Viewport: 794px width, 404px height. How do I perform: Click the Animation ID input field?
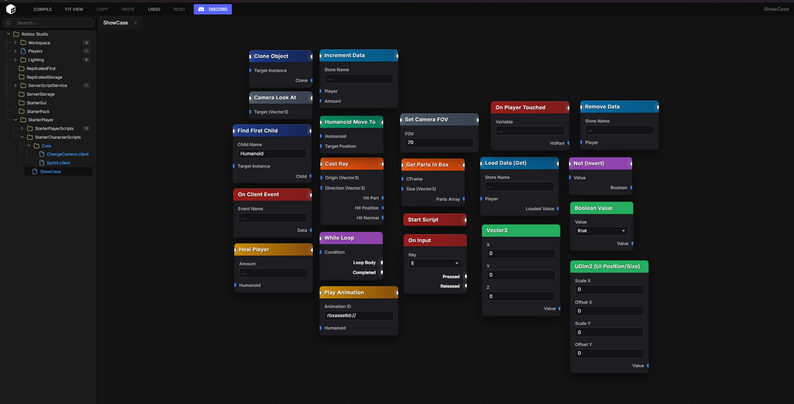click(359, 315)
